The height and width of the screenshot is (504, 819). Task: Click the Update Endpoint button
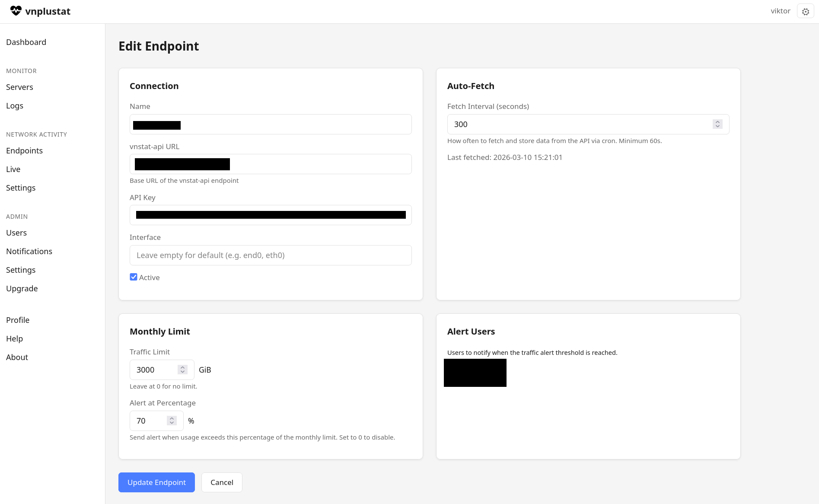[x=156, y=482]
